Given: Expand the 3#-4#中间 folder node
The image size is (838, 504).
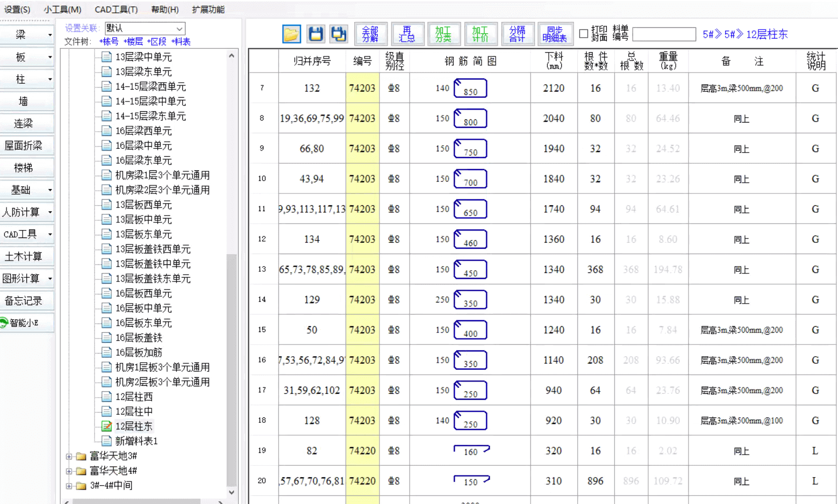Looking at the screenshot, I should pyautogui.click(x=69, y=486).
